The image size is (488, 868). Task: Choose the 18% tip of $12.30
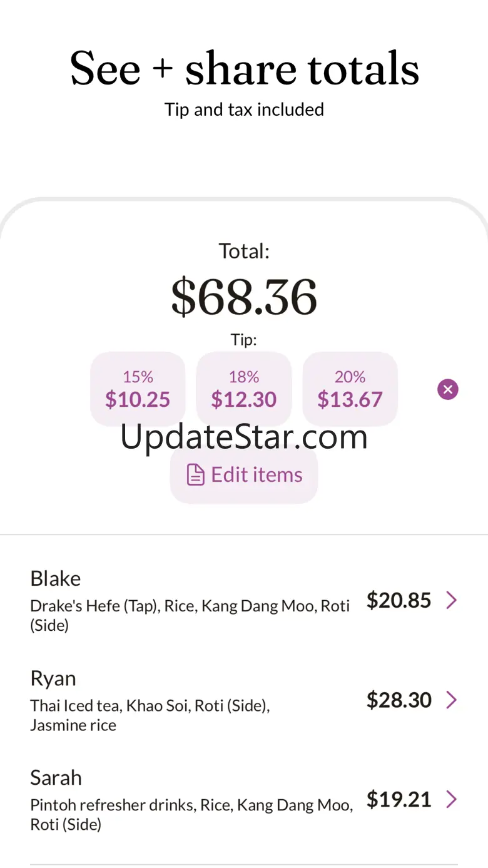[x=244, y=389]
